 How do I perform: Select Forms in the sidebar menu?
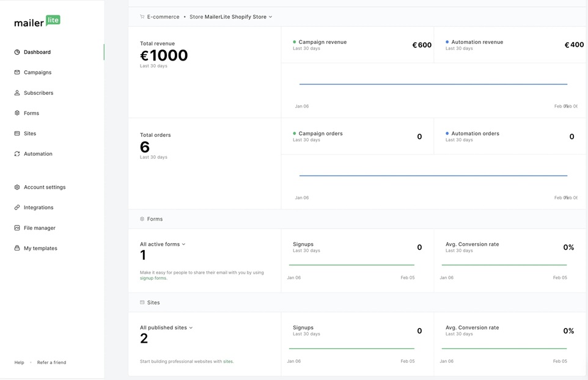[32, 113]
